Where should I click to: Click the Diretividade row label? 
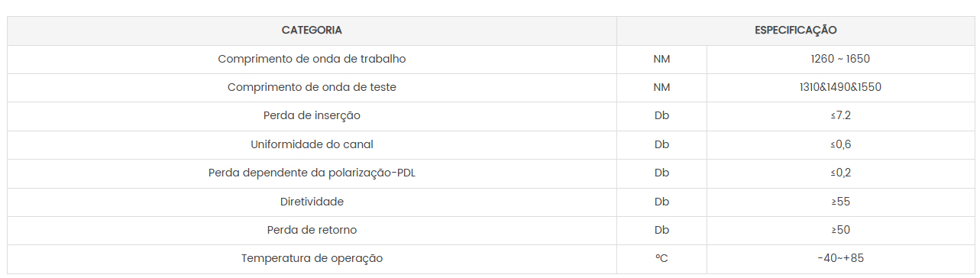312,202
